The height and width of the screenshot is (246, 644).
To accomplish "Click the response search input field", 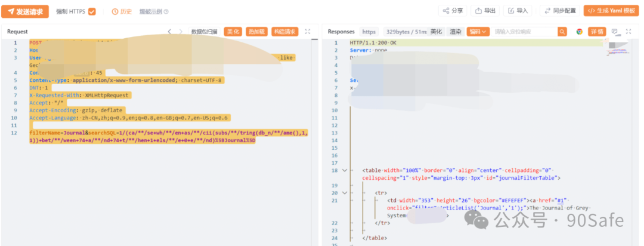I will (x=524, y=32).
